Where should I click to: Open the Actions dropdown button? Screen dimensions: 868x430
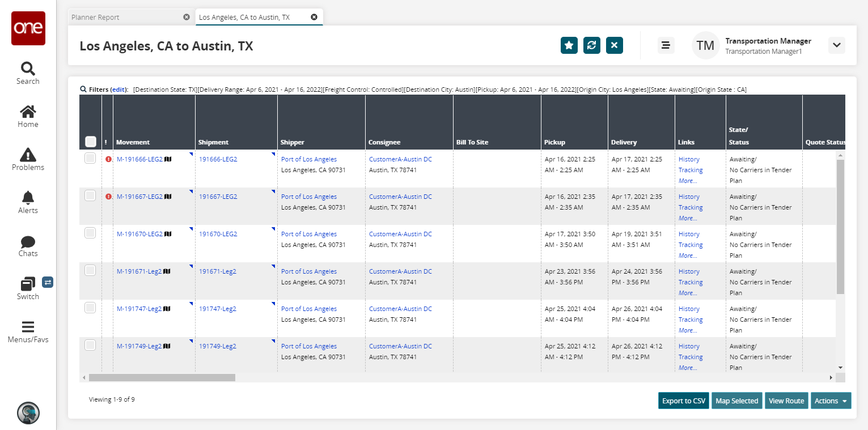pos(831,401)
